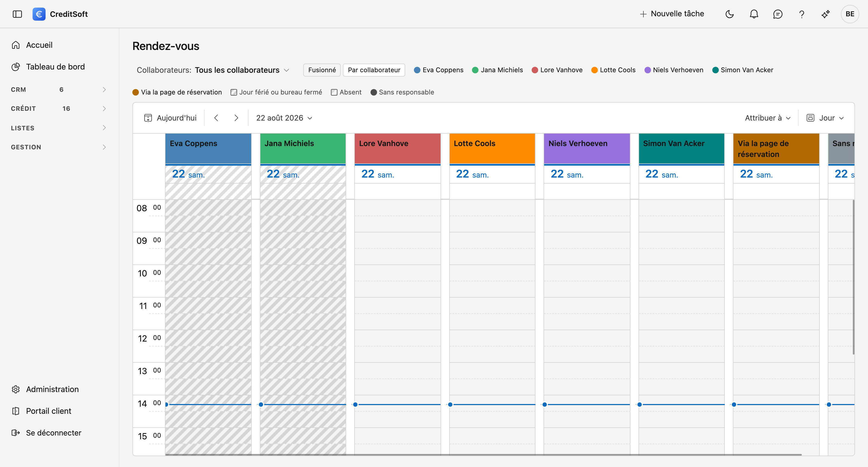Toggle Jana Michiels collaborator filter
This screenshot has width=868, height=467.
[x=497, y=70]
